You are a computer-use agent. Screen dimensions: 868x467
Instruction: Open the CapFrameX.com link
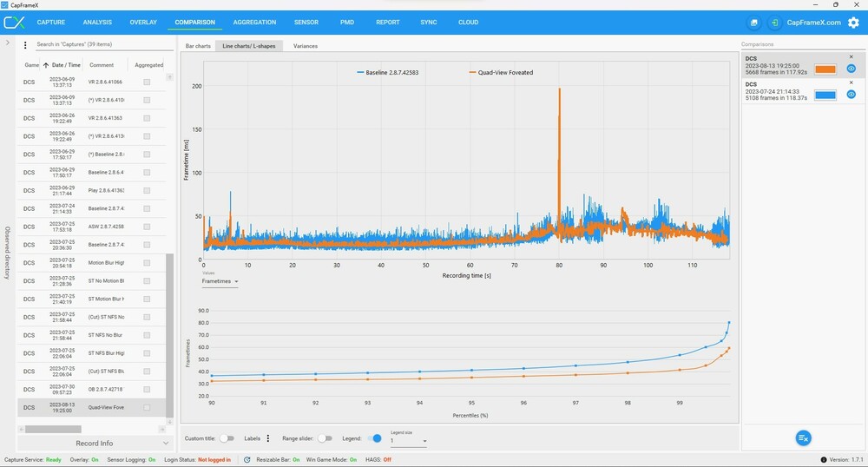[x=814, y=23]
